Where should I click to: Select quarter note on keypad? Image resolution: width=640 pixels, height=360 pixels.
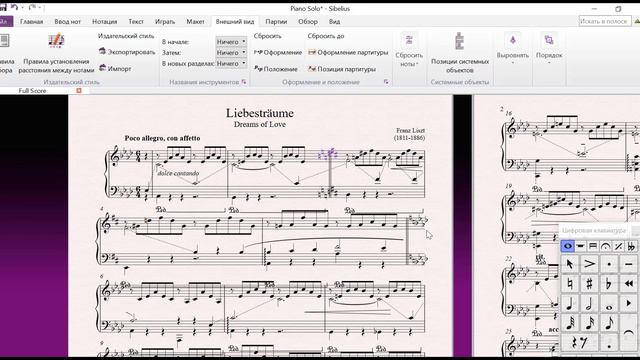pos(570,304)
